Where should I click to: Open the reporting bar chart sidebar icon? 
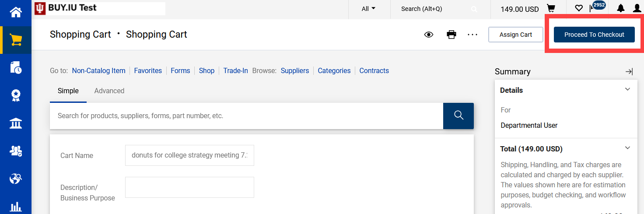tap(16, 206)
